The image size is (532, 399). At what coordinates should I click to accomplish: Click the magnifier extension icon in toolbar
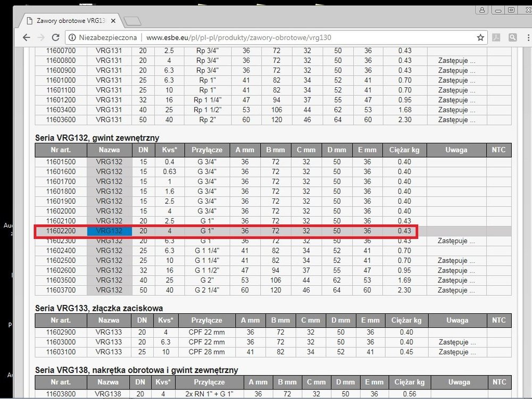point(512,37)
